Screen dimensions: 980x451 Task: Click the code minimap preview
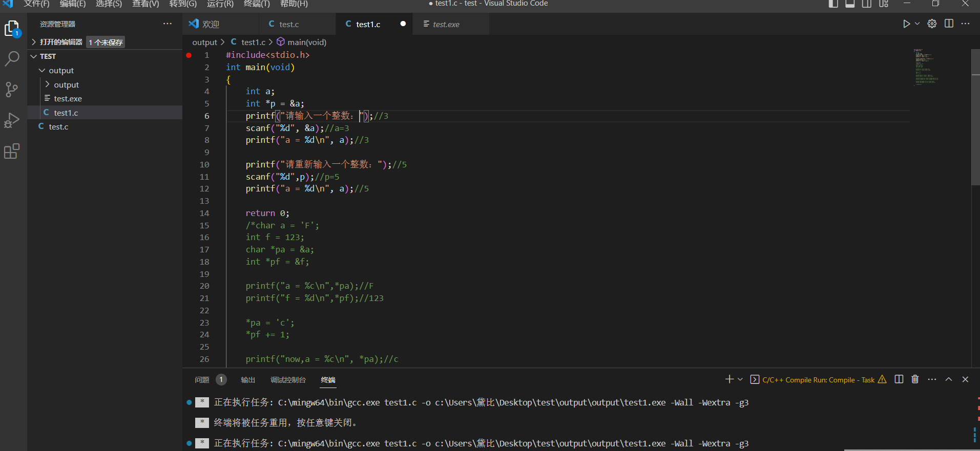(x=927, y=67)
